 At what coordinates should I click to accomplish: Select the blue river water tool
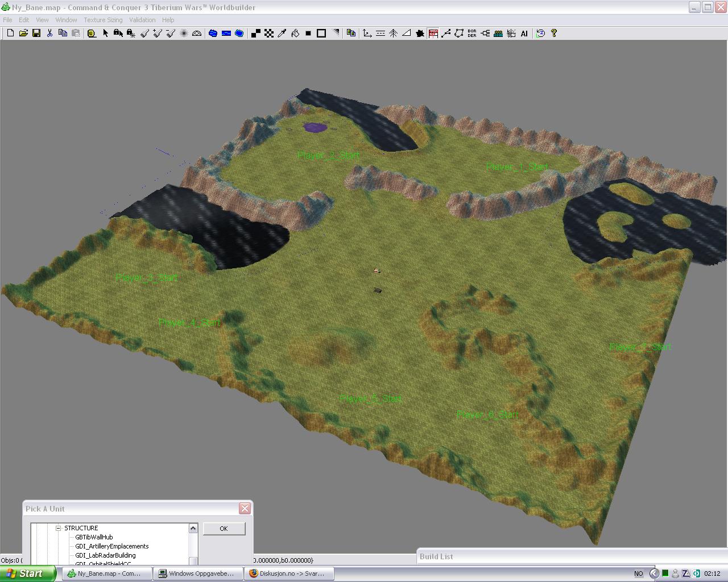tap(226, 34)
